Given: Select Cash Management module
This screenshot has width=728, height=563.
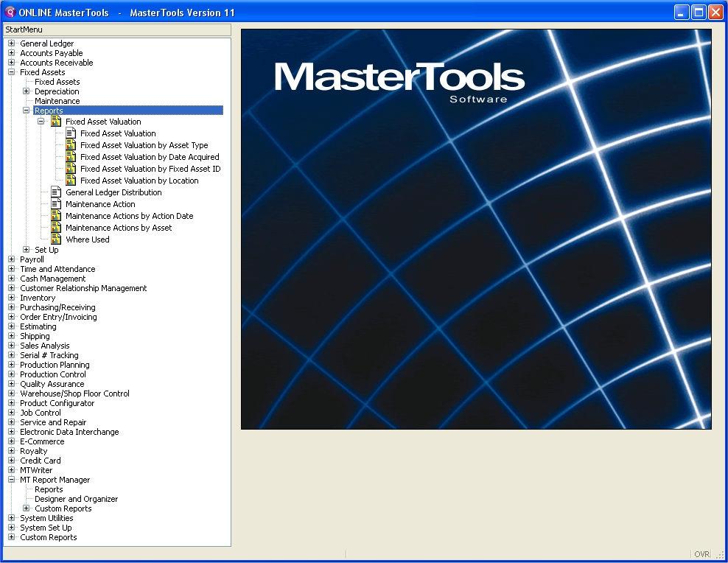Looking at the screenshot, I should 53,279.
